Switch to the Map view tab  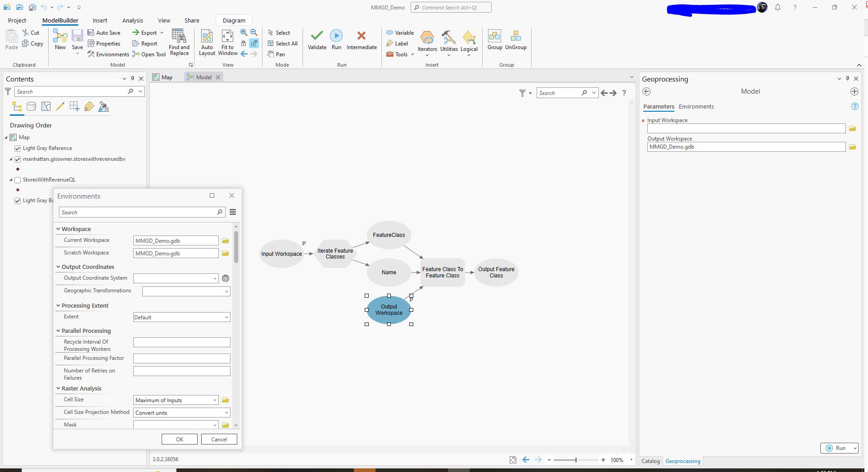[163, 77]
